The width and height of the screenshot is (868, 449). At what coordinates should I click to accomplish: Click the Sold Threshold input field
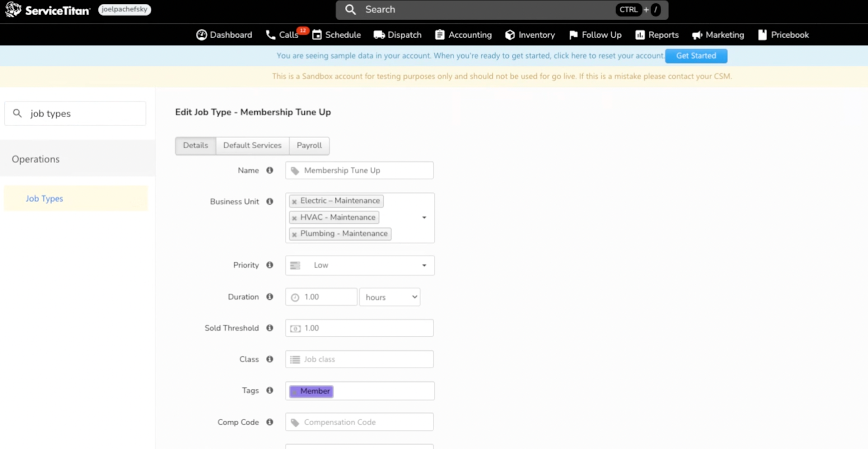coord(359,328)
